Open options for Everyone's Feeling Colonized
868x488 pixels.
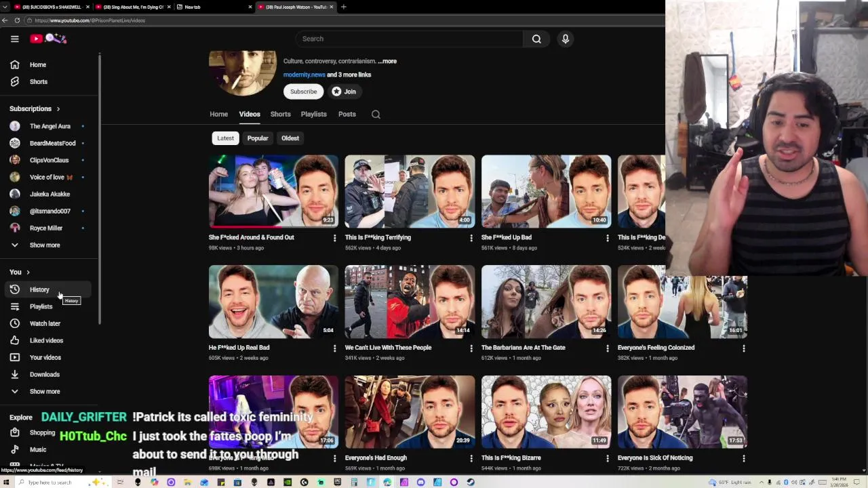click(x=744, y=348)
